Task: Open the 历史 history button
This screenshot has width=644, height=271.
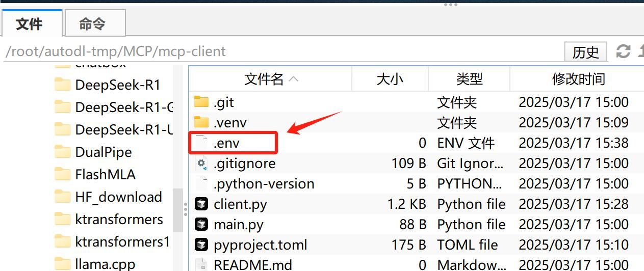Action: 585,52
